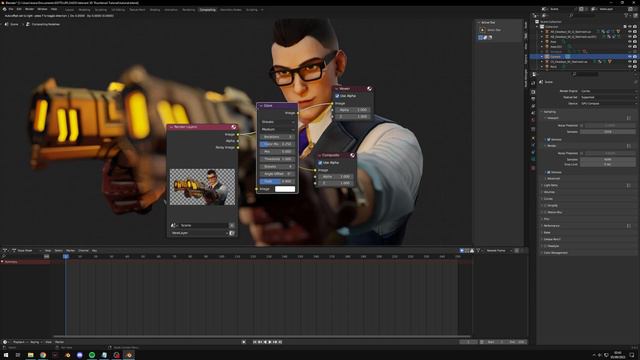Viewport: 640px width, 360px height.
Task: Click the Task View taskbar icon
Action: tap(18, 355)
